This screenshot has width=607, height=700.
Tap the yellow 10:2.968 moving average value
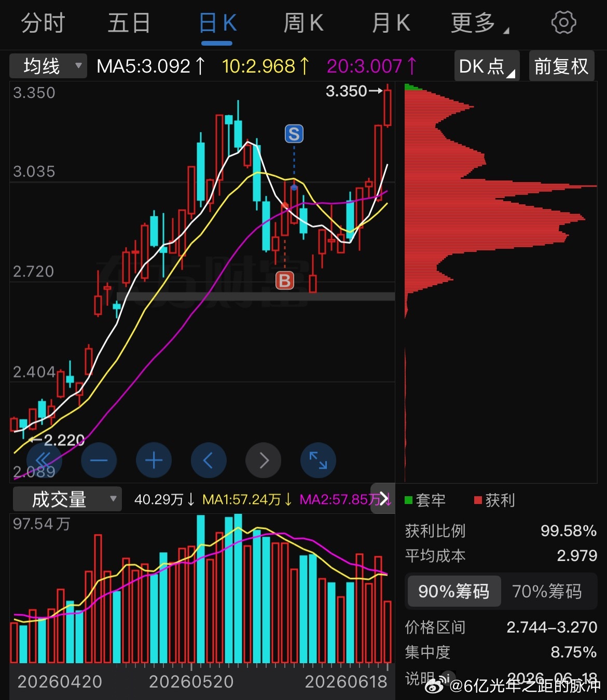tap(265, 66)
